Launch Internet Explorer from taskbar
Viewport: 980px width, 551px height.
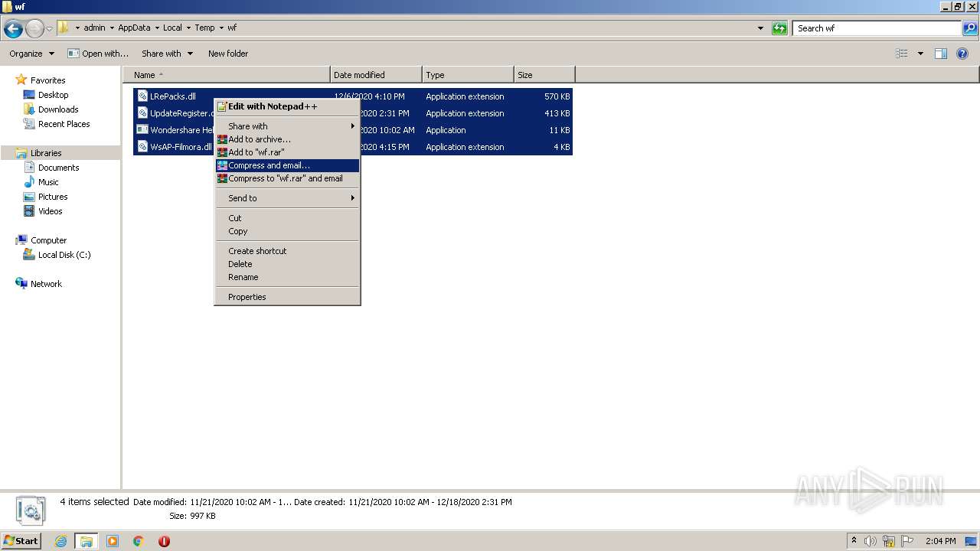[61, 541]
